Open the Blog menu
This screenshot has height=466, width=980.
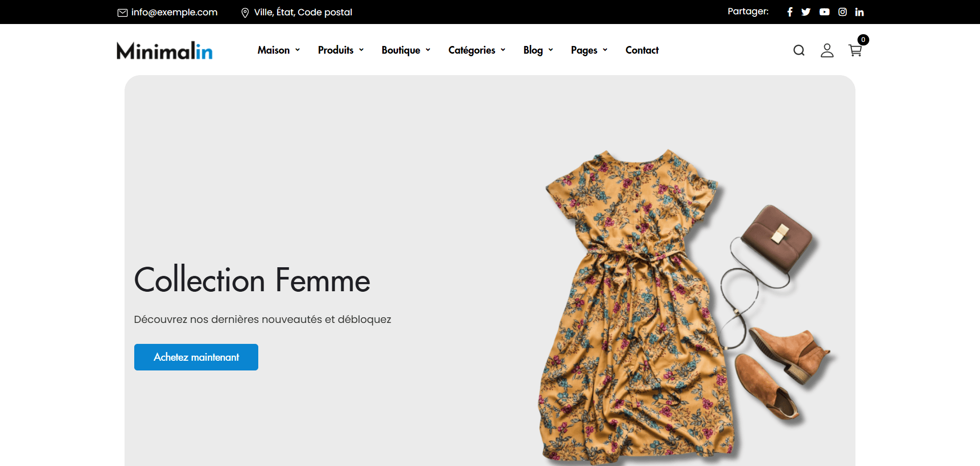pos(533,50)
